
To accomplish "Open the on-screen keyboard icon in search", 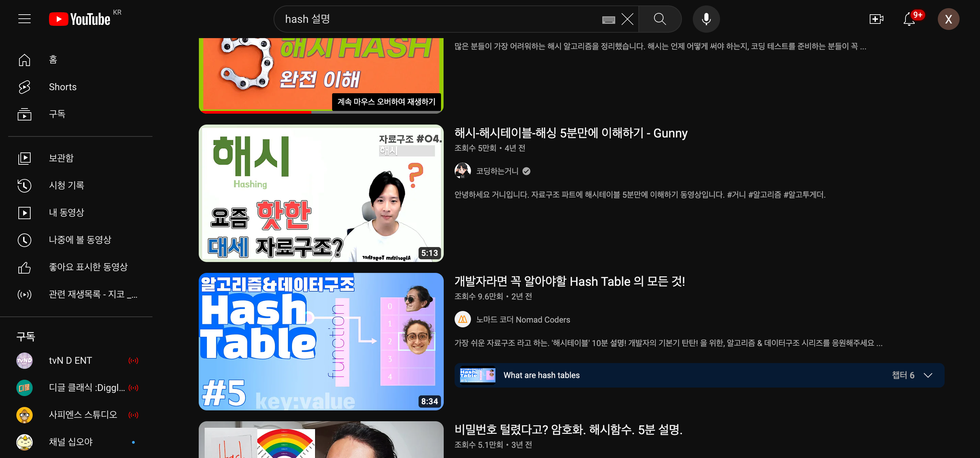I will tap(608, 19).
